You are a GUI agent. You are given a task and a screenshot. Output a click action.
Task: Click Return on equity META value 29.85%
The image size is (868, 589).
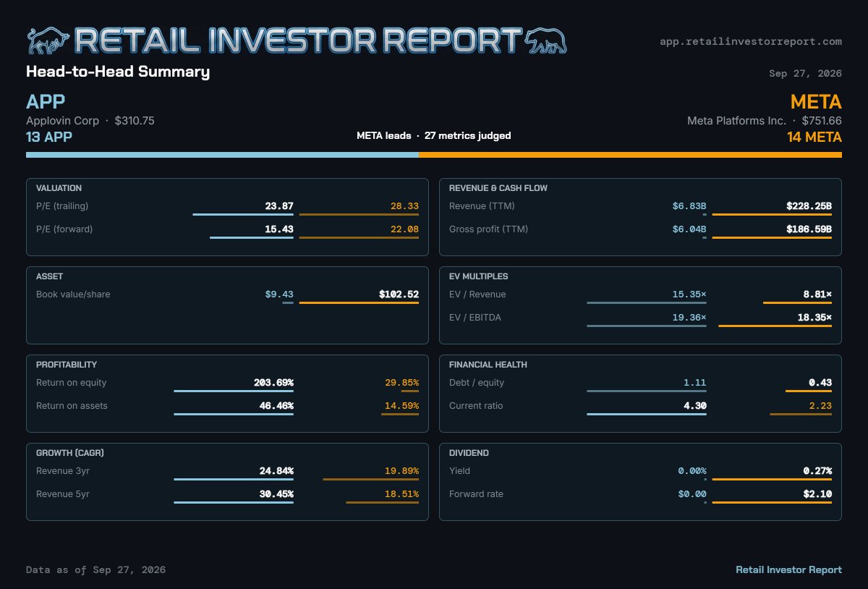[x=401, y=383]
